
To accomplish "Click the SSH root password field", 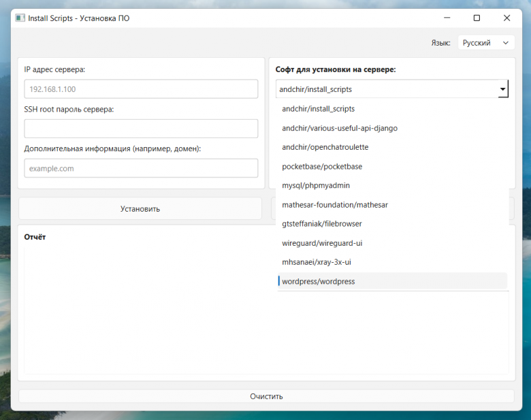I will click(141, 129).
